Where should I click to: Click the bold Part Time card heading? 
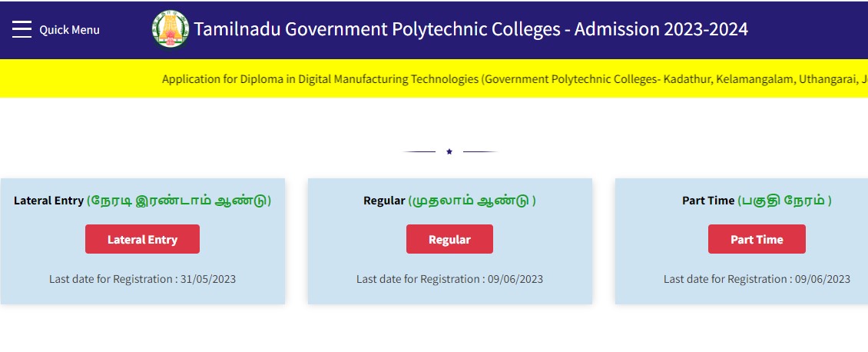click(708, 201)
